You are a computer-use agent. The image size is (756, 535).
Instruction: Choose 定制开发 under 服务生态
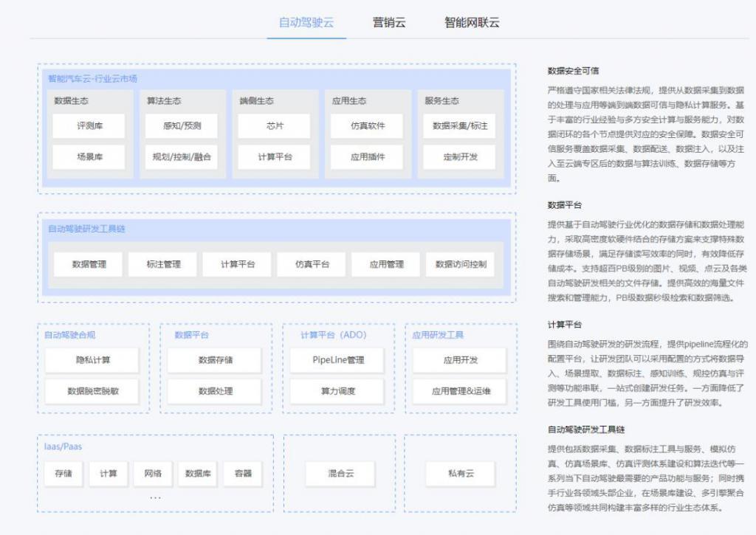click(459, 156)
